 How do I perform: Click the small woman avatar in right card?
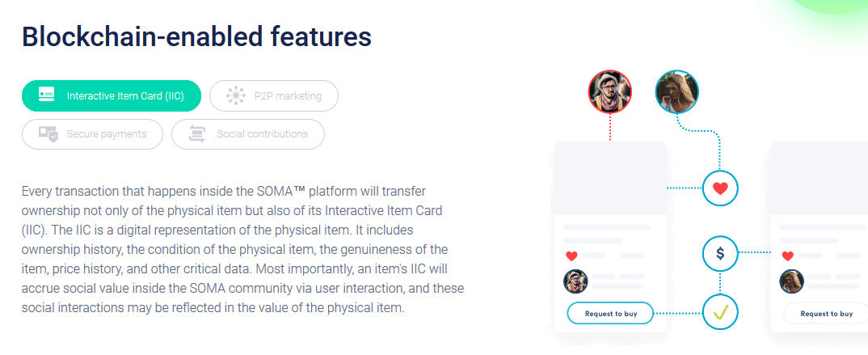791,281
